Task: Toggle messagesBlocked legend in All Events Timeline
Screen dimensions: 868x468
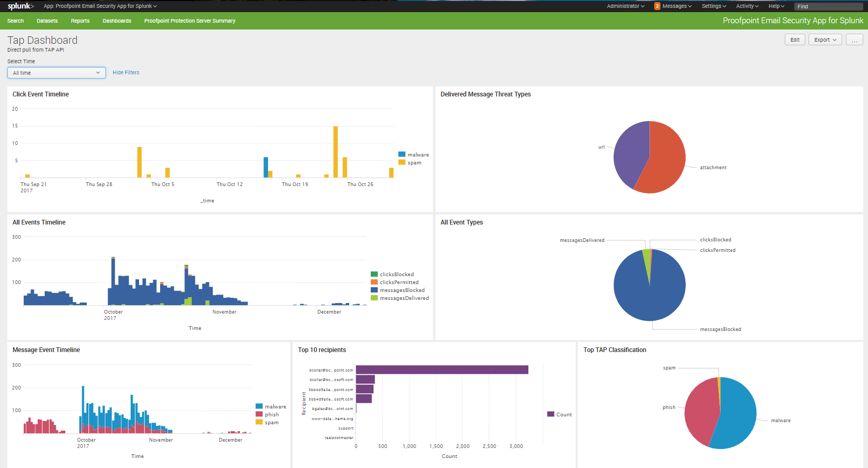Action: [398, 290]
